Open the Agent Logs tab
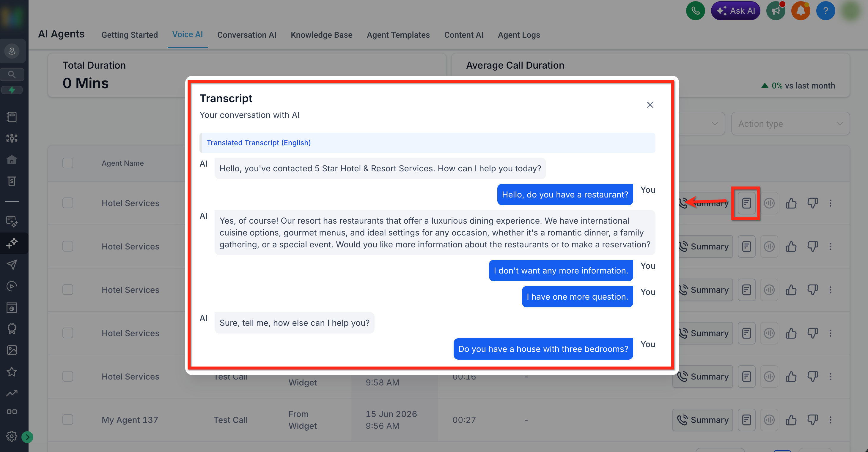 coord(519,35)
